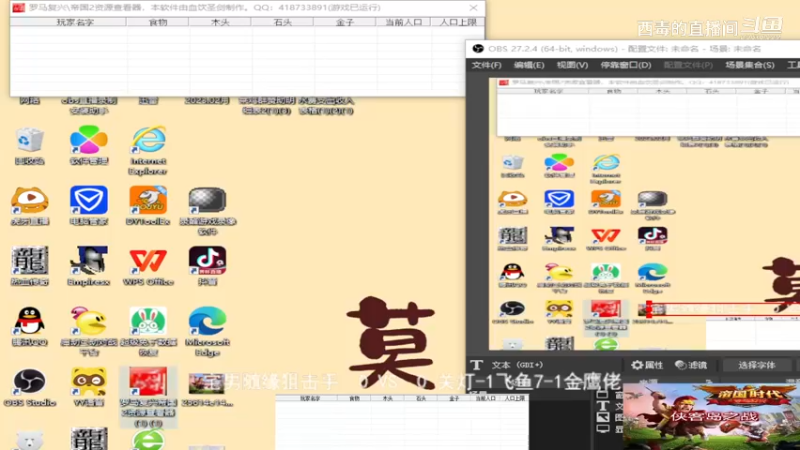Select the window capture source icon in OBS sources
Viewport: 800px width, 450px height.
[603, 394]
